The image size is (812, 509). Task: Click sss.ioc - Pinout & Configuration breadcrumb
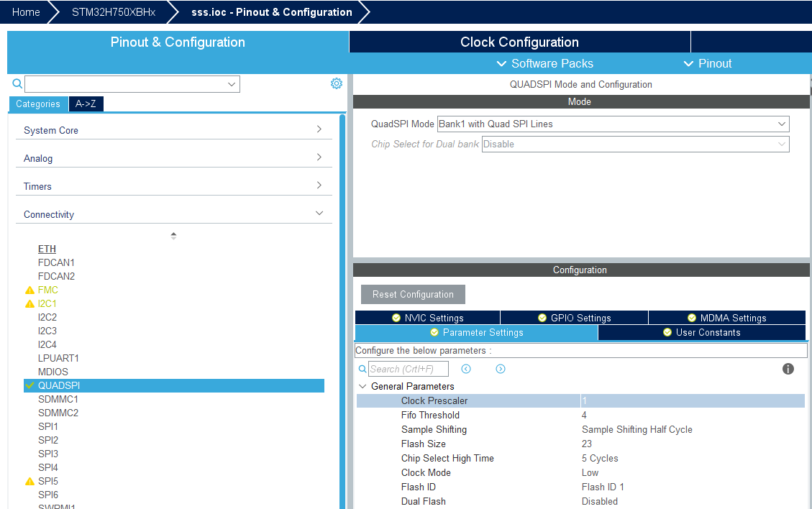[x=272, y=12]
